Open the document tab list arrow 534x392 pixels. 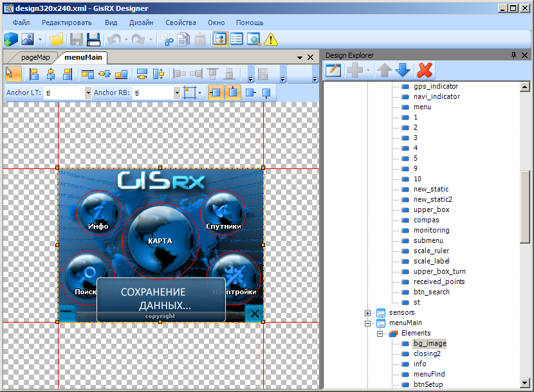[300, 57]
